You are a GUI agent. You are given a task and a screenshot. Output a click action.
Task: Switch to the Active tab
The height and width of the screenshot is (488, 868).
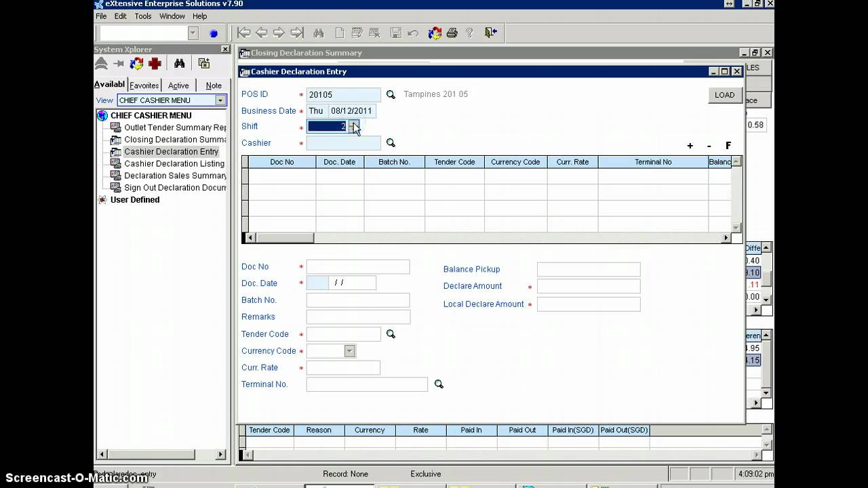point(178,85)
